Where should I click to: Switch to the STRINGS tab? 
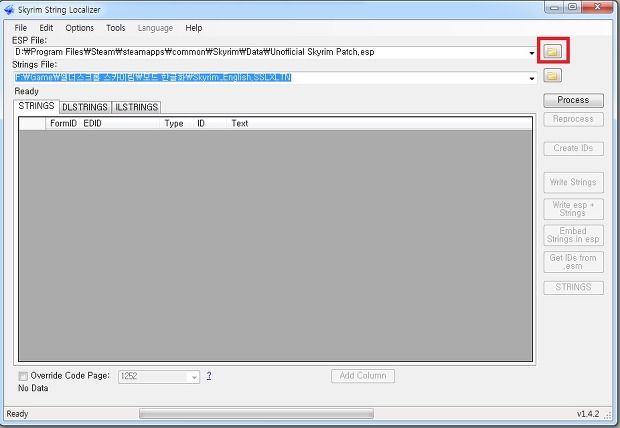pos(36,106)
